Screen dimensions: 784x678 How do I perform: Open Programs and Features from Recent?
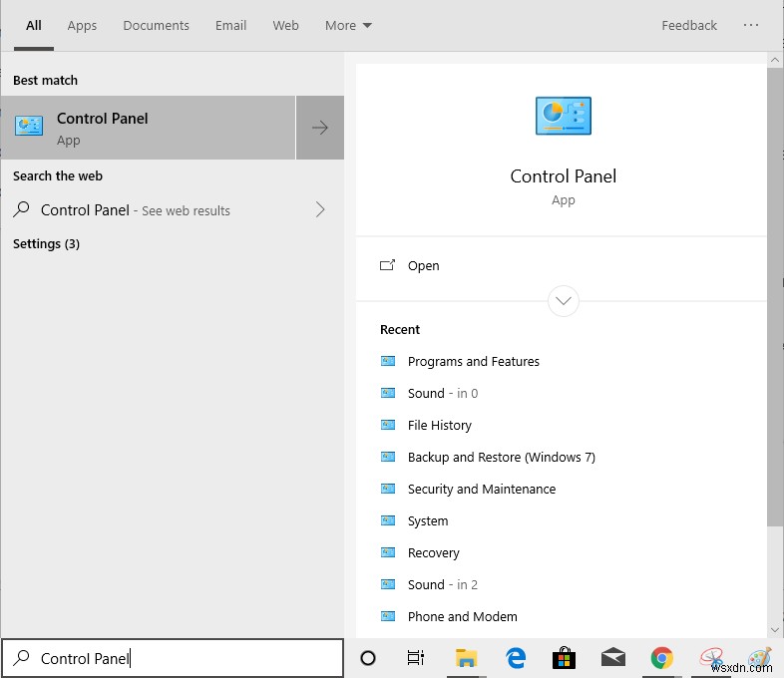pyautogui.click(x=473, y=362)
